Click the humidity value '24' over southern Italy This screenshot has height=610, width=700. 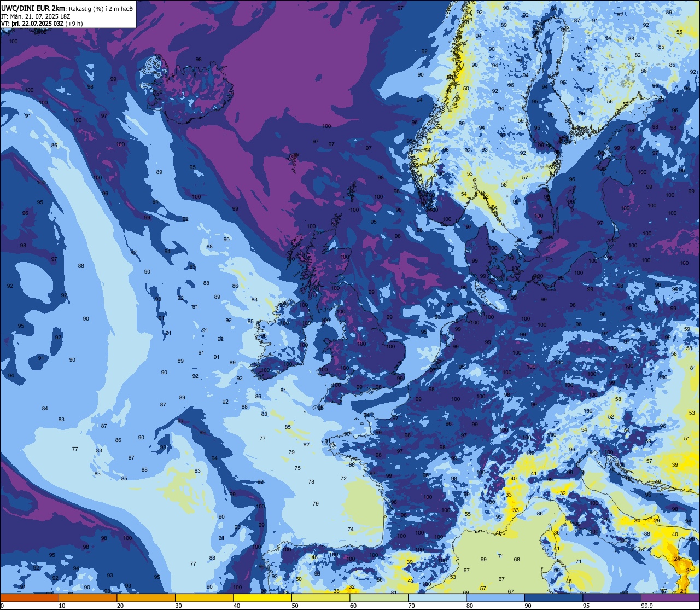(x=677, y=559)
